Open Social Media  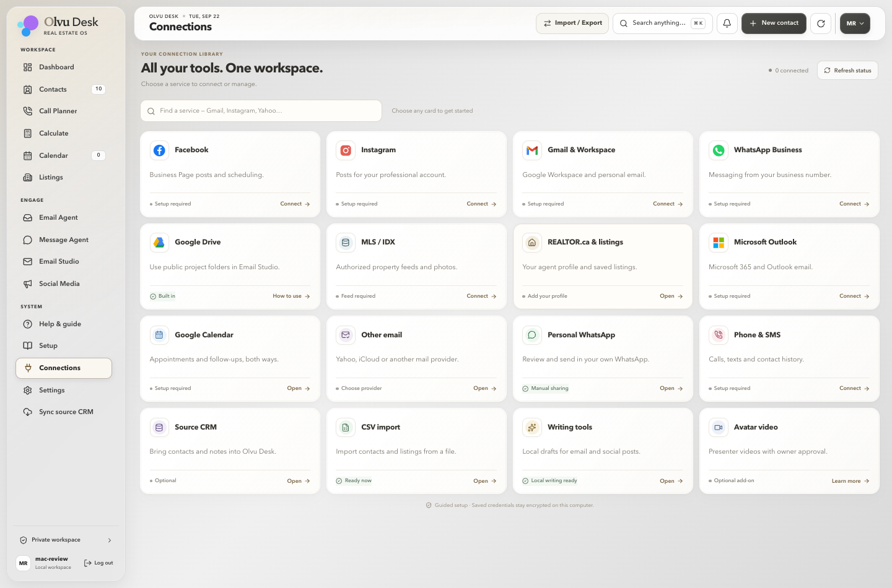[64, 284]
